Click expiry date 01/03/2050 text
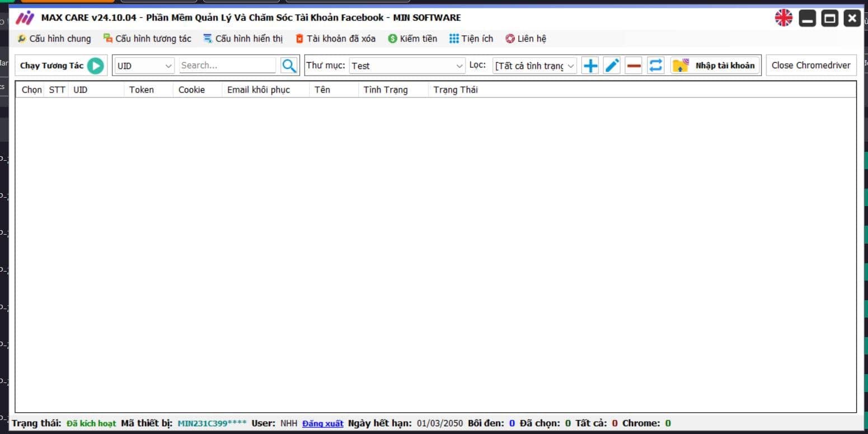 point(440,423)
